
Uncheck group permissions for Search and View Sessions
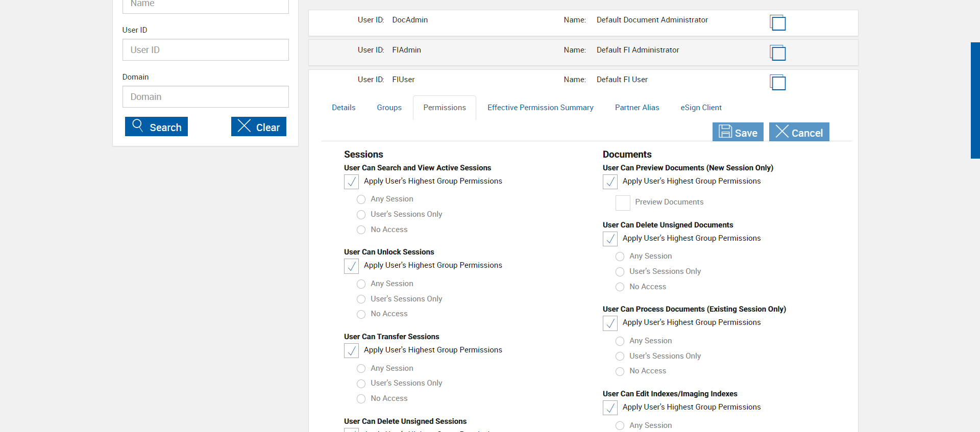pyautogui.click(x=351, y=182)
